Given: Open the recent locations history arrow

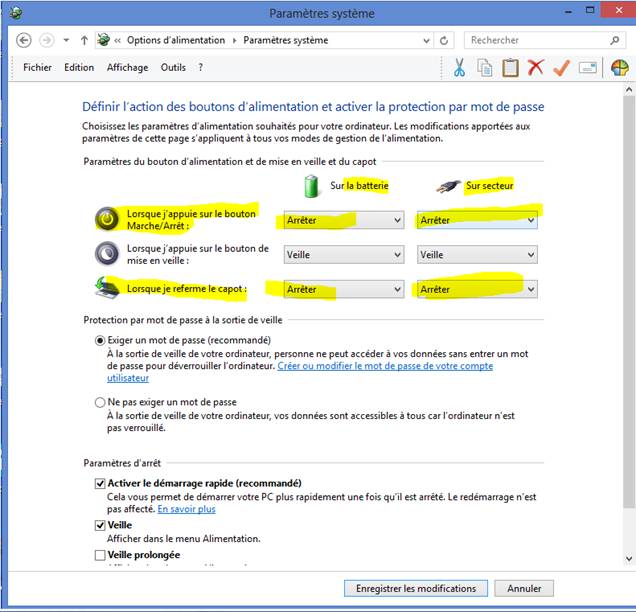Looking at the screenshot, I should click(66, 41).
